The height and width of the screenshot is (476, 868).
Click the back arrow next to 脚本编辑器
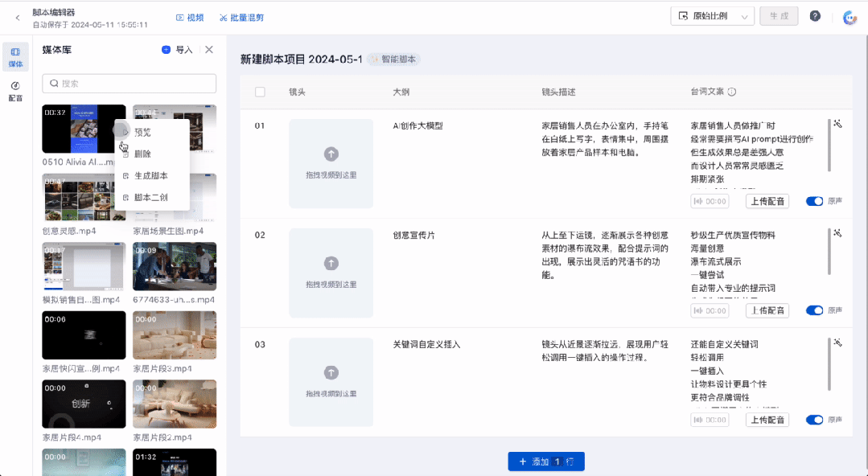click(18, 18)
